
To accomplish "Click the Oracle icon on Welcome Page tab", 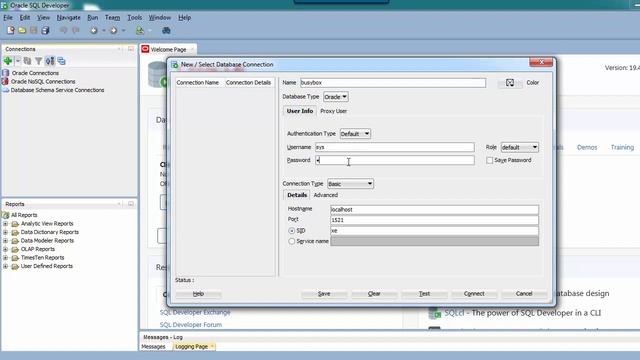I will click(145, 49).
